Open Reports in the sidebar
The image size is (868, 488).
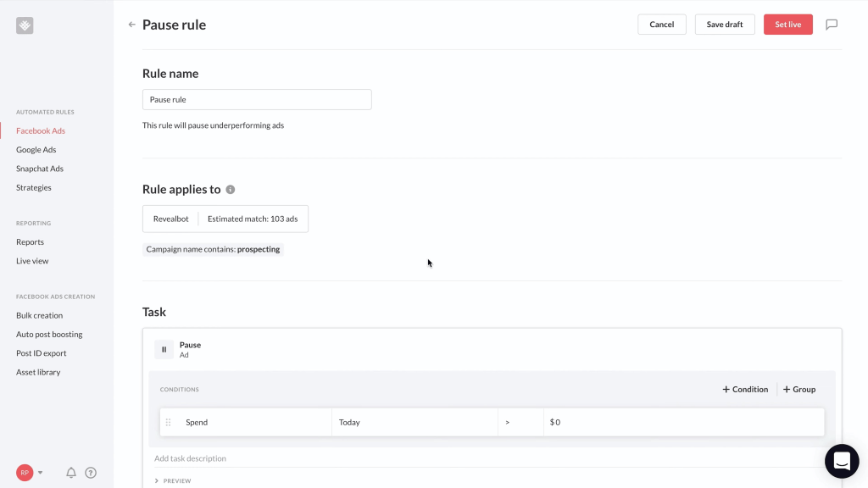(x=30, y=242)
